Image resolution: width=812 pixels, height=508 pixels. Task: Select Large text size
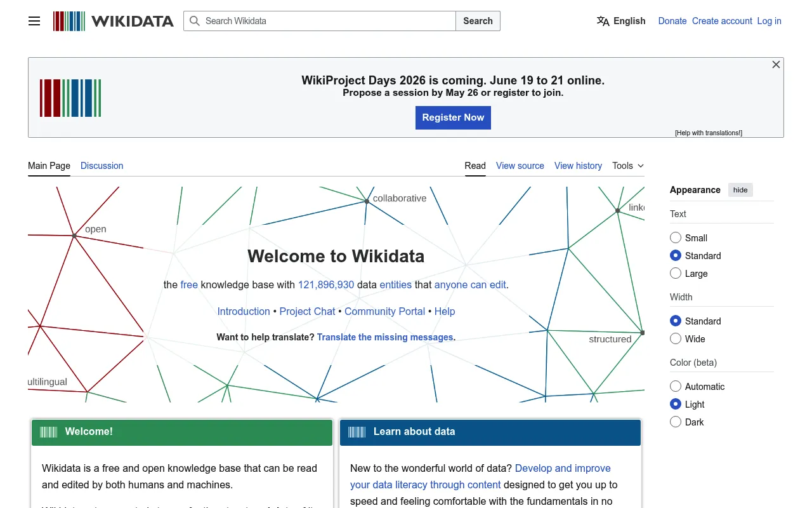(x=676, y=274)
